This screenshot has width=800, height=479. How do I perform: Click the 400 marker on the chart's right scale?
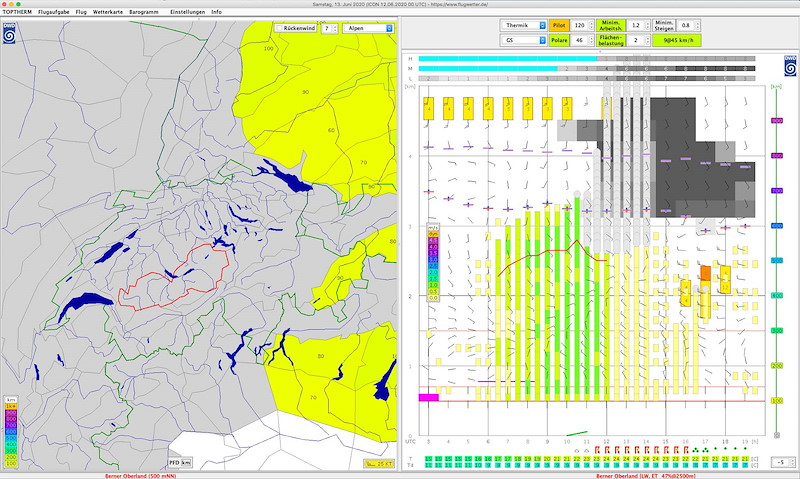777,295
